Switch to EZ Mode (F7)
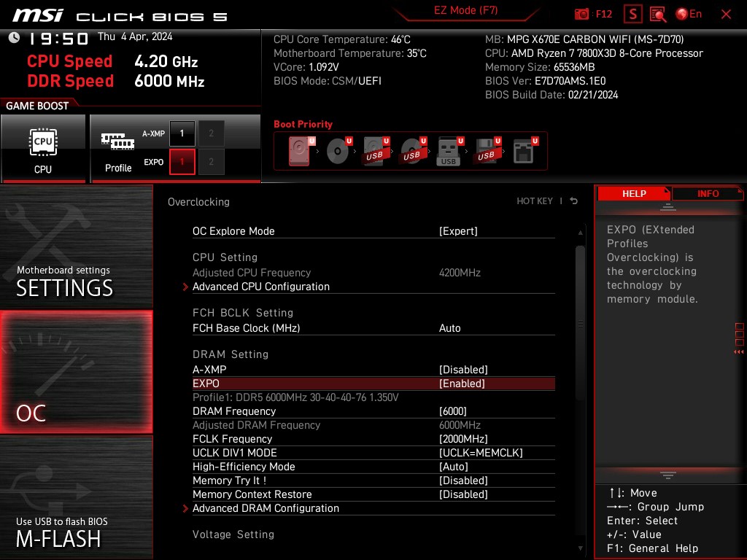 [x=466, y=10]
